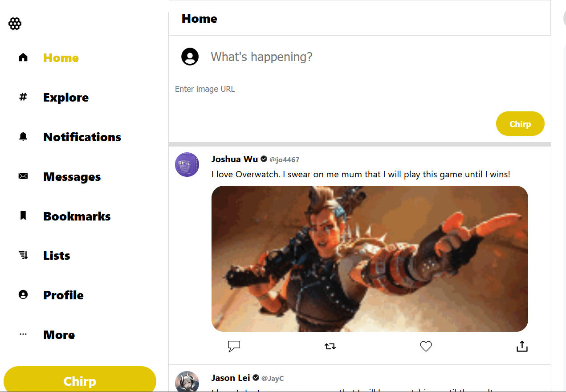This screenshot has width=566, height=392.
Task: Reply to Joshua Wu's post
Action: [x=234, y=346]
